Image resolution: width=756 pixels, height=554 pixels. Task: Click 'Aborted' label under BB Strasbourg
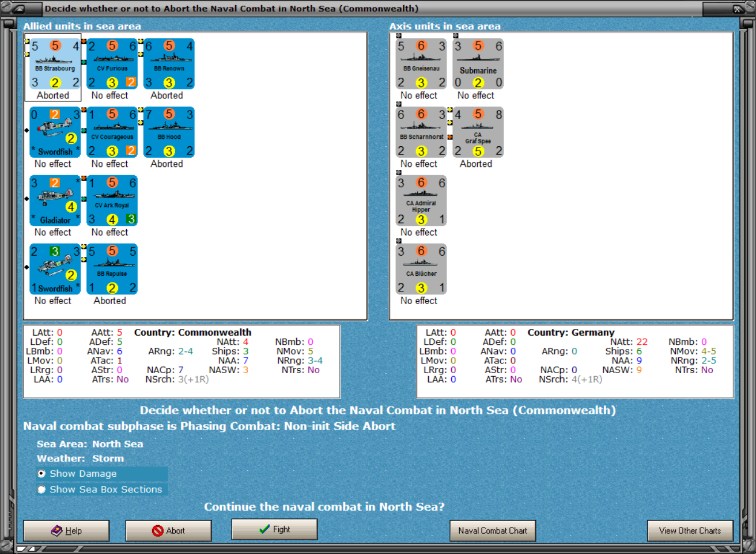coord(53,96)
